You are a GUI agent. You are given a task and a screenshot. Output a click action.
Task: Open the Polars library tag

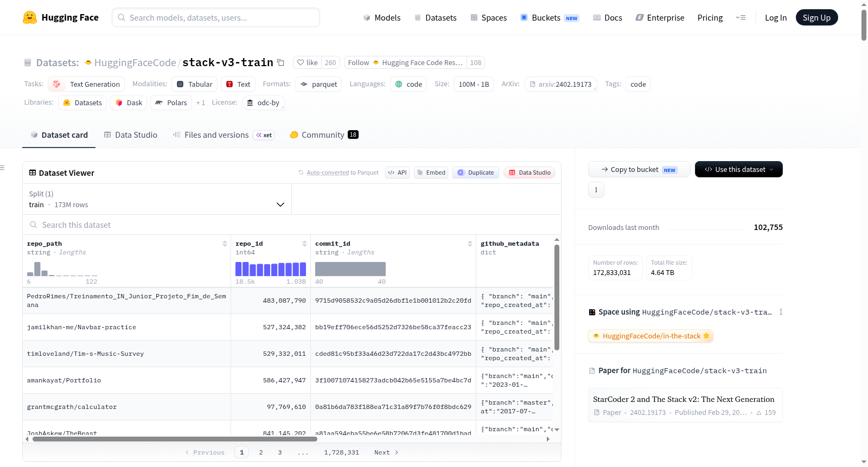point(171,103)
